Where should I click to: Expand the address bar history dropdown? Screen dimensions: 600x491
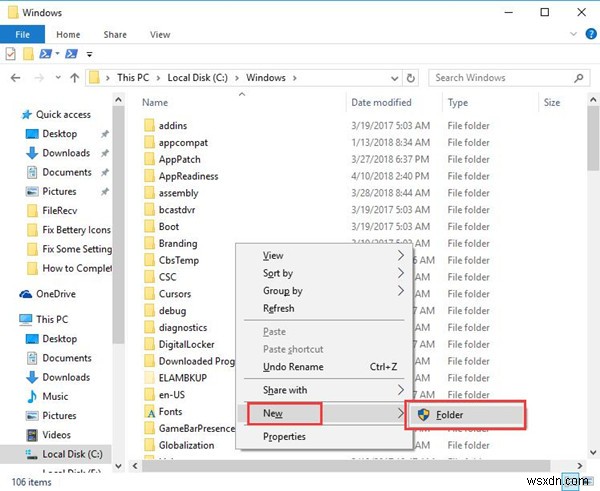tap(395, 78)
